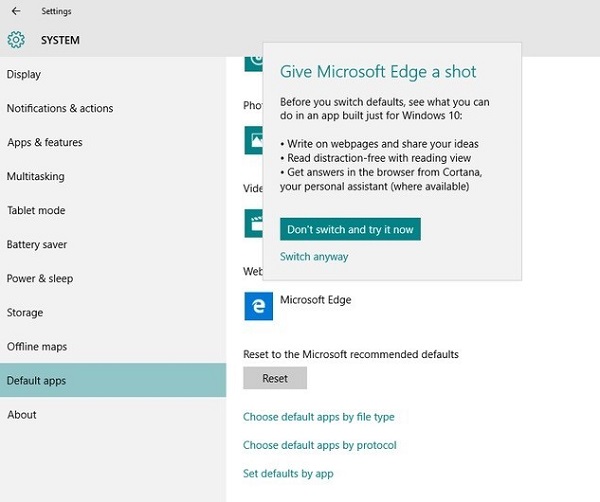Open Choose default apps by protocol
The width and height of the screenshot is (600, 502).
tap(320, 445)
